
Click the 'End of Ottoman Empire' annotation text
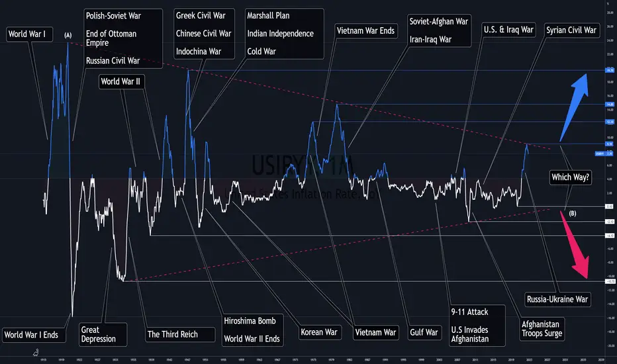(111, 38)
